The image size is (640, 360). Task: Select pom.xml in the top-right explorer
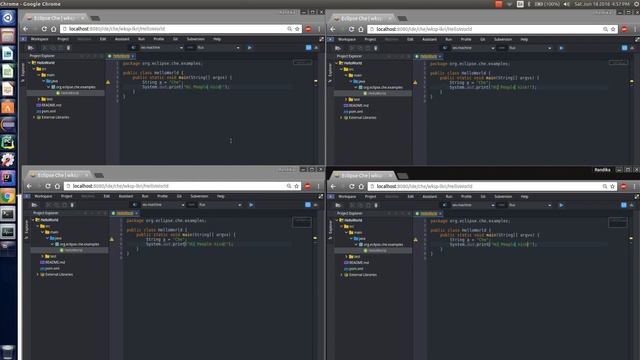[x=353, y=111]
